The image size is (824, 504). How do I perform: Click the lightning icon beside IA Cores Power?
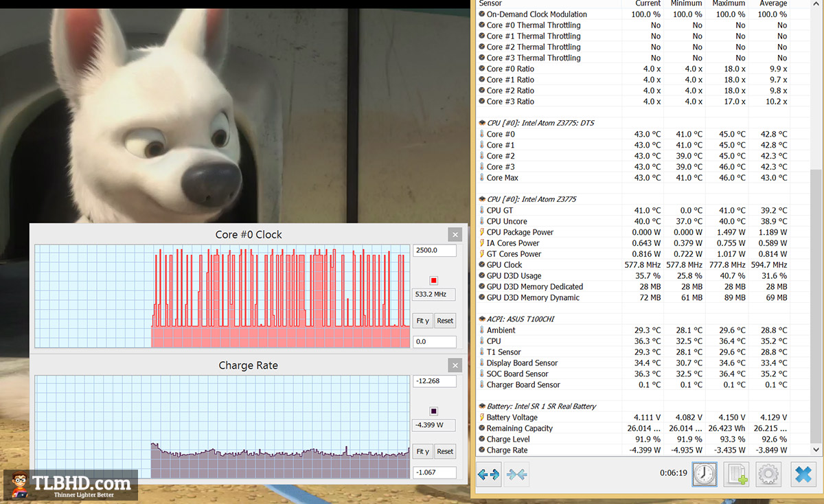(x=481, y=243)
